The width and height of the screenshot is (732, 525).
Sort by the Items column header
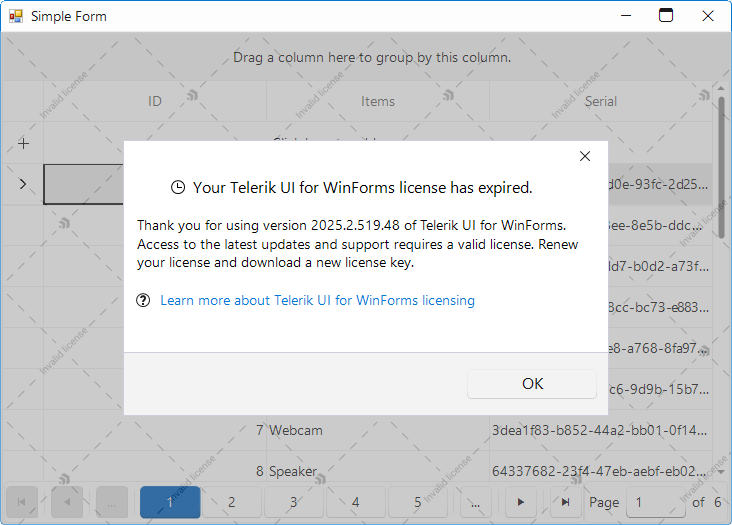[378, 101]
